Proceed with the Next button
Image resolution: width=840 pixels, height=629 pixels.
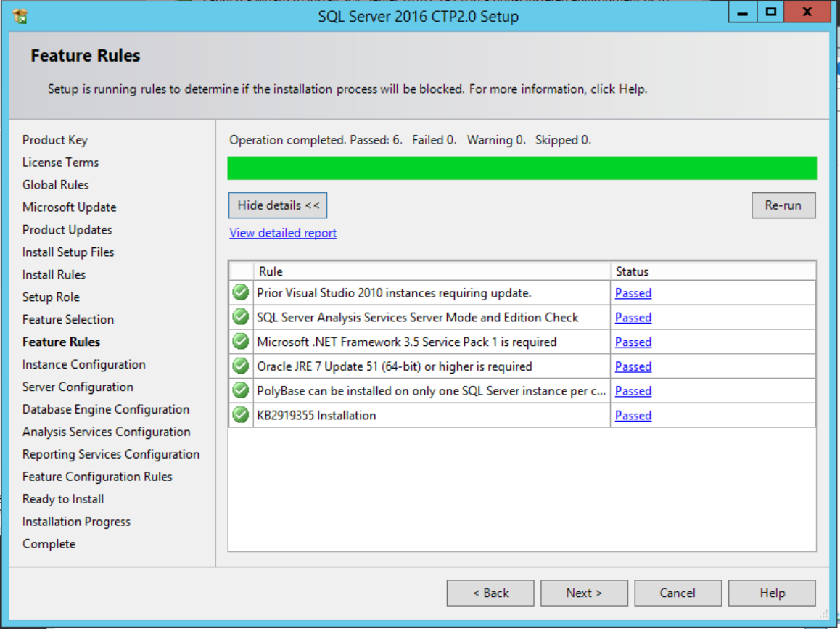click(x=584, y=593)
